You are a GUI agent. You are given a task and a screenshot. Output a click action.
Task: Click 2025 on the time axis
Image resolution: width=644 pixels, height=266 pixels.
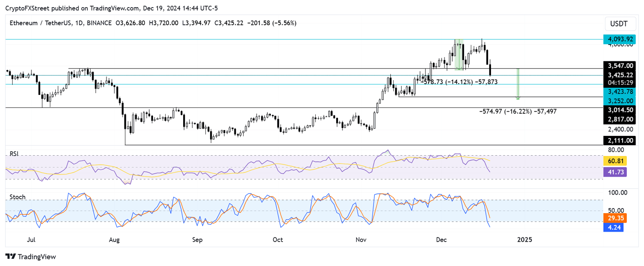click(x=525, y=240)
